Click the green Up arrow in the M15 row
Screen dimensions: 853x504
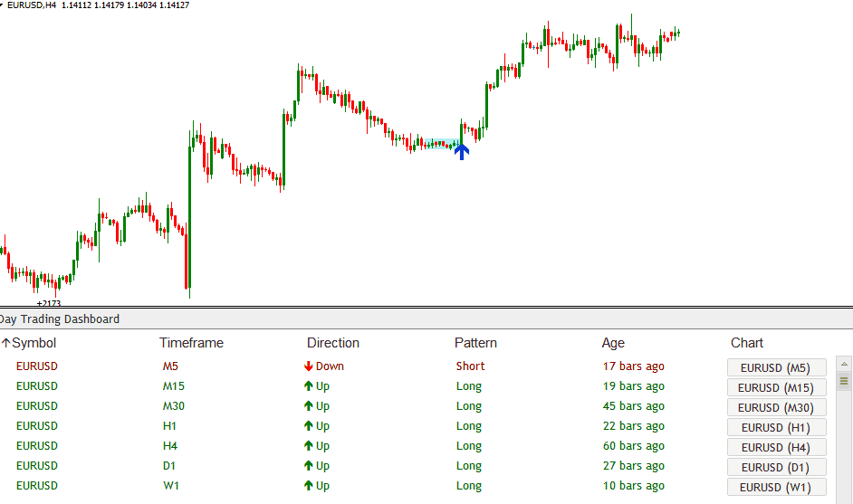point(309,386)
